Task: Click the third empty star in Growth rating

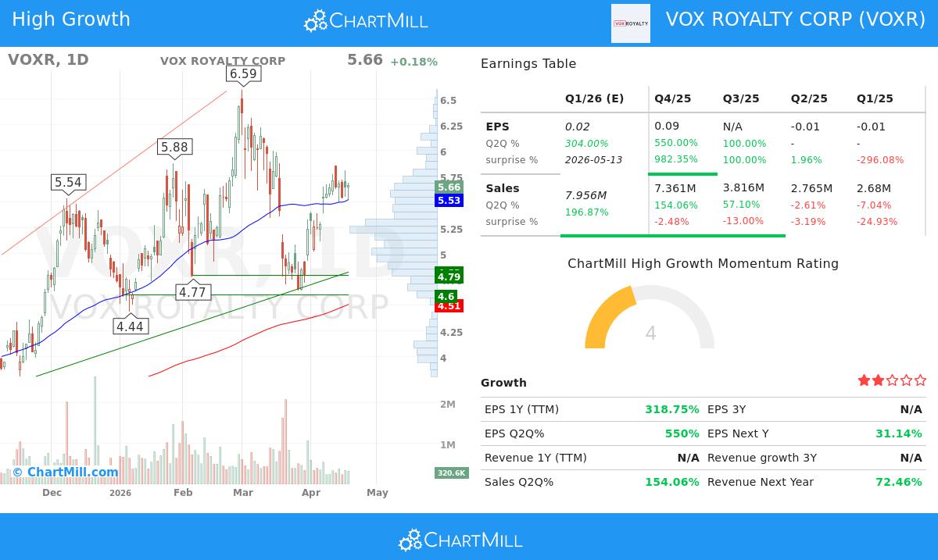Action: coord(891,380)
